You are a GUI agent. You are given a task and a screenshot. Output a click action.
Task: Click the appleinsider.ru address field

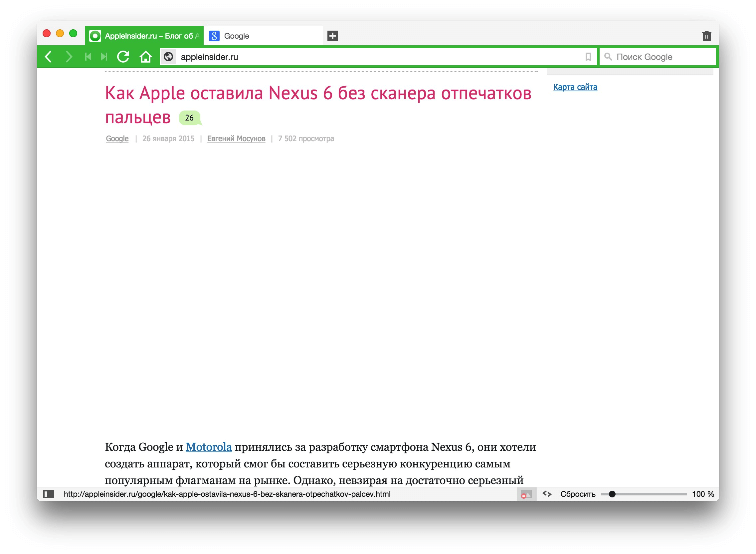pyautogui.click(x=378, y=57)
